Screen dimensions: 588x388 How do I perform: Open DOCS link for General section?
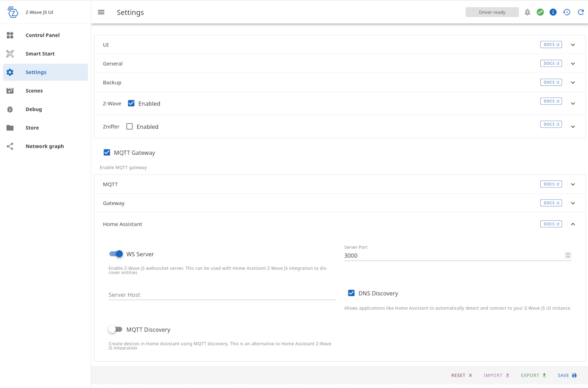pos(551,64)
